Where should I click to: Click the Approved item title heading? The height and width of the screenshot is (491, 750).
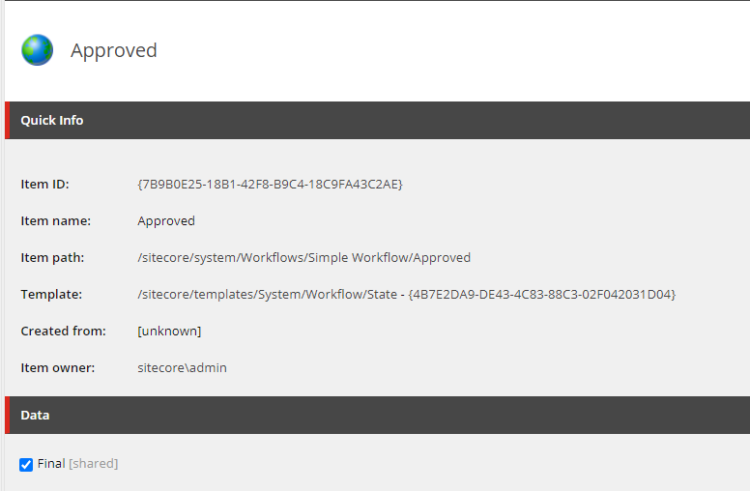[113, 50]
